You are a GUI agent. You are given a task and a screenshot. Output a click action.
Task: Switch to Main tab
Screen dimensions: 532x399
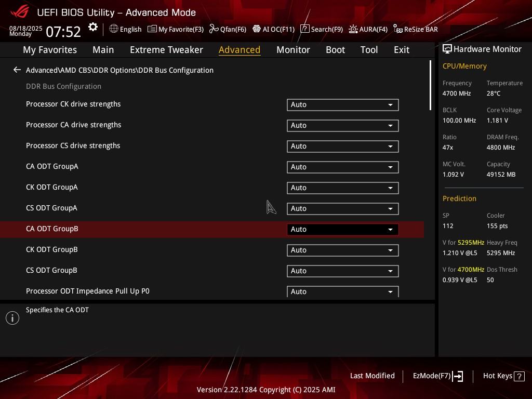[103, 49]
